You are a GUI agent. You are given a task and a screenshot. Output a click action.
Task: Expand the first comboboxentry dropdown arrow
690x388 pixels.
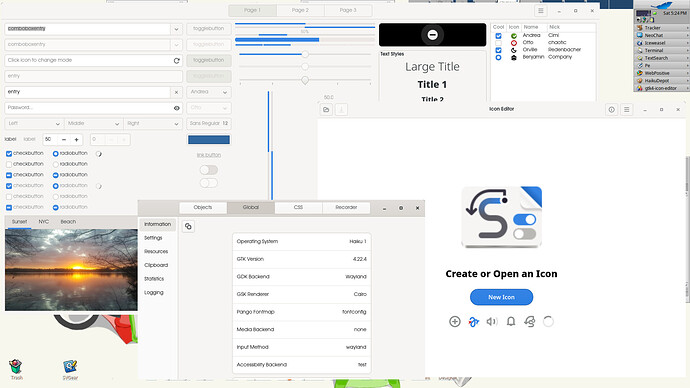[176, 29]
